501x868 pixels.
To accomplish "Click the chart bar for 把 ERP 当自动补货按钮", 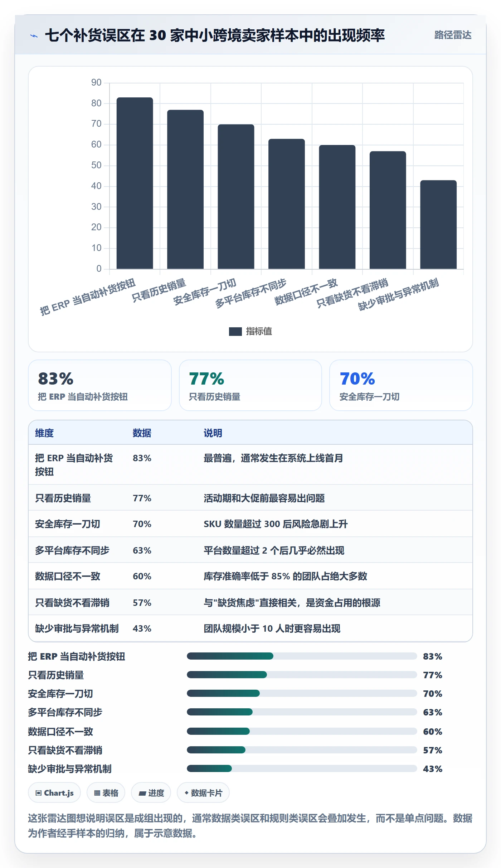I will (x=135, y=183).
